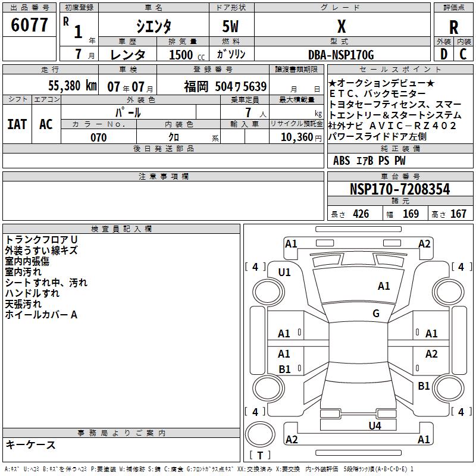Click the sales point line ETC、バックモニター
Viewport: 476px width, 476px height.
[x=377, y=93]
